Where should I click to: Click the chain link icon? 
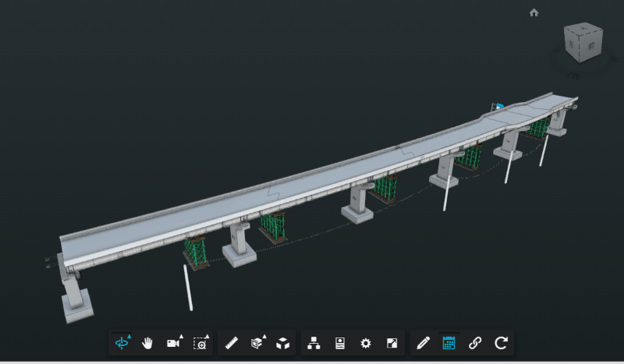coord(474,342)
